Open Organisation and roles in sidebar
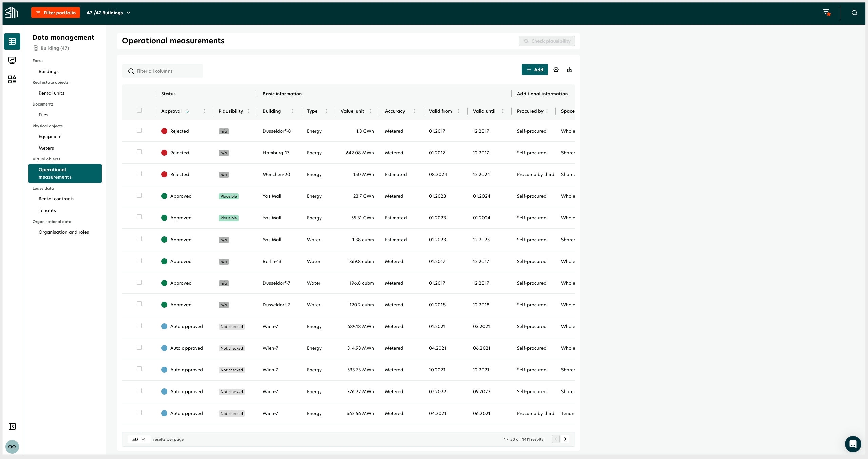This screenshot has width=868, height=459. (64, 232)
